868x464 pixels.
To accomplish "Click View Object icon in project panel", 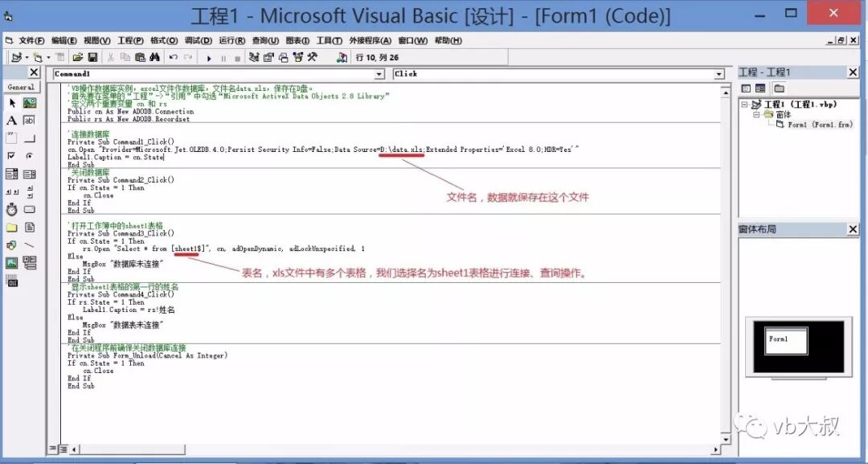I will (x=760, y=88).
